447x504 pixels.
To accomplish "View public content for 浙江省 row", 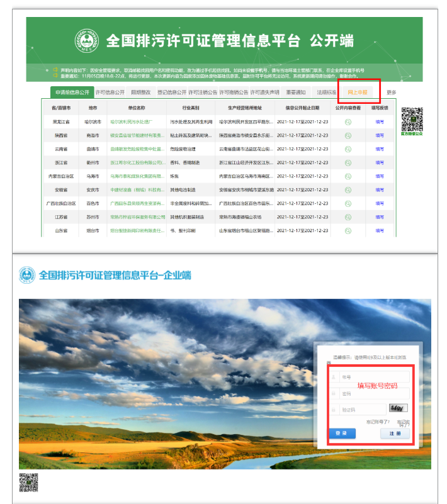I will click(348, 162).
